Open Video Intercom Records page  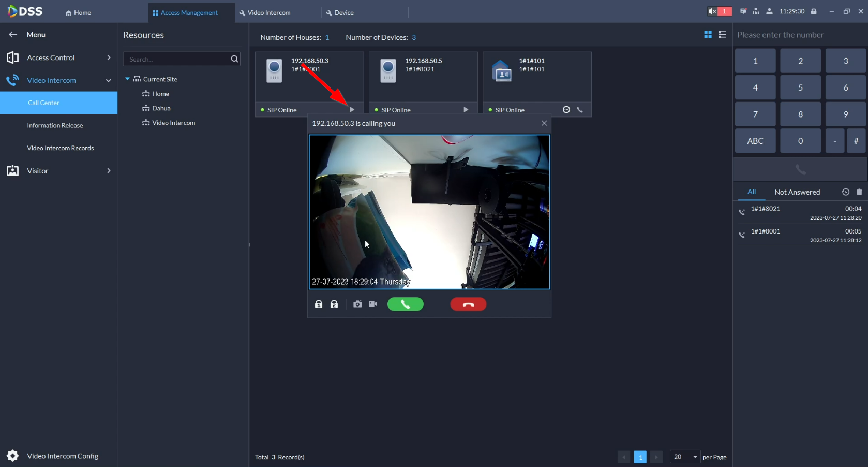[x=61, y=148]
